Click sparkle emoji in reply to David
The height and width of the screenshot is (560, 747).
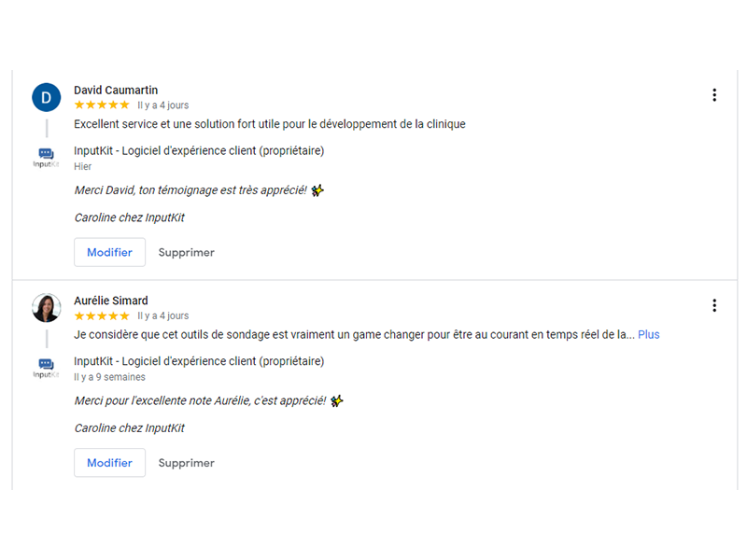point(317,190)
